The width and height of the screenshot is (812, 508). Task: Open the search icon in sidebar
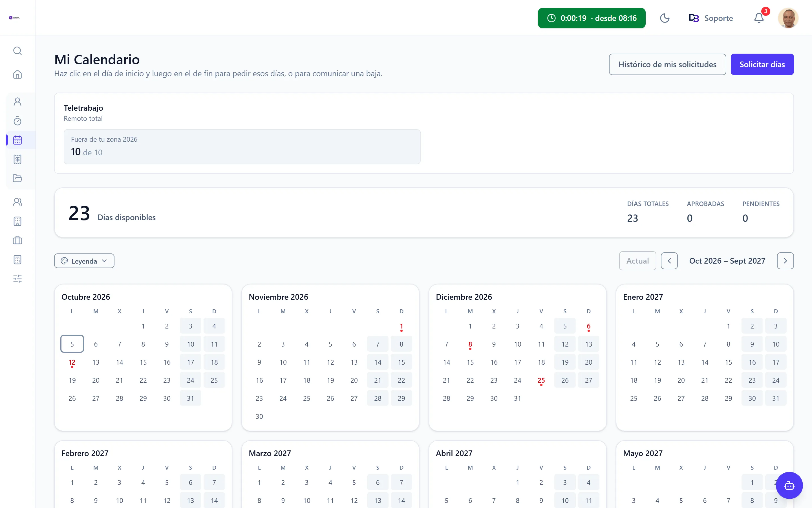click(17, 51)
